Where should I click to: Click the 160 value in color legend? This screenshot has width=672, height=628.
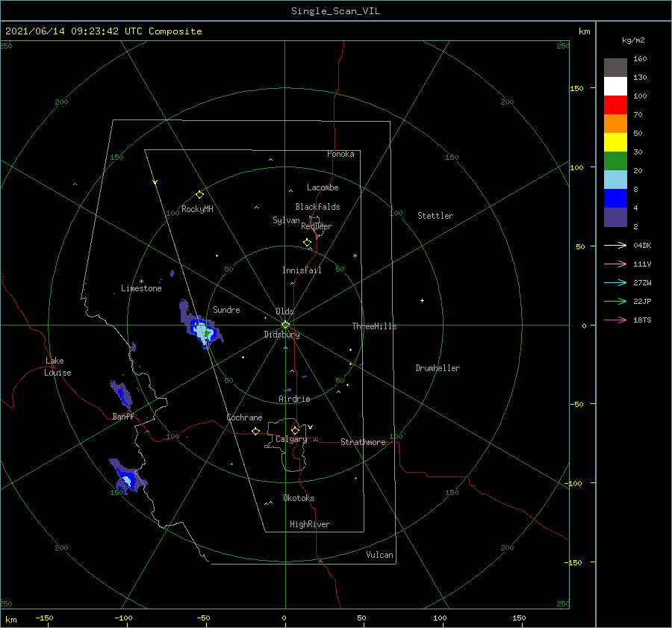pyautogui.click(x=640, y=58)
